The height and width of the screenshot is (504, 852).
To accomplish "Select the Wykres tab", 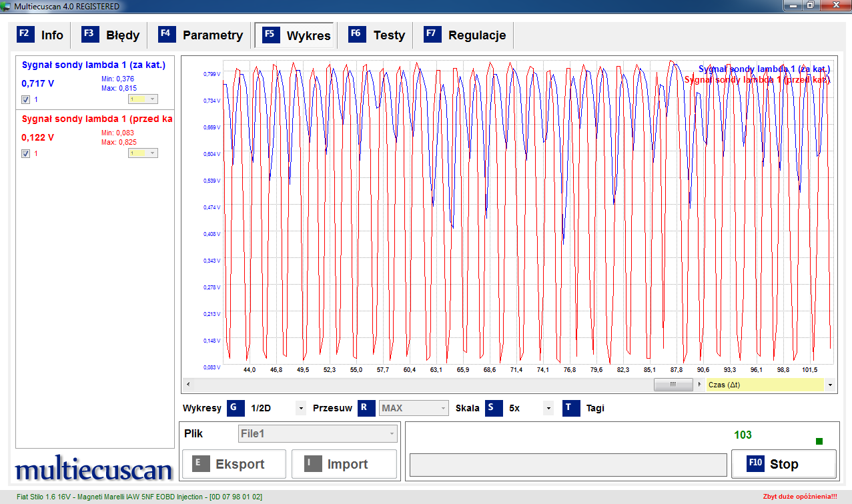I will point(296,35).
